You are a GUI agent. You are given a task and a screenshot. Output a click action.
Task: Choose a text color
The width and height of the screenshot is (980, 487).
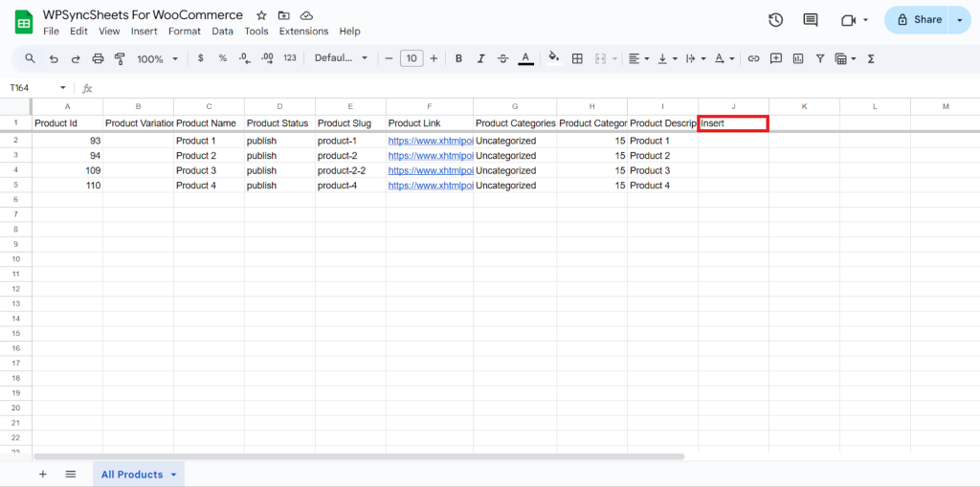click(525, 58)
